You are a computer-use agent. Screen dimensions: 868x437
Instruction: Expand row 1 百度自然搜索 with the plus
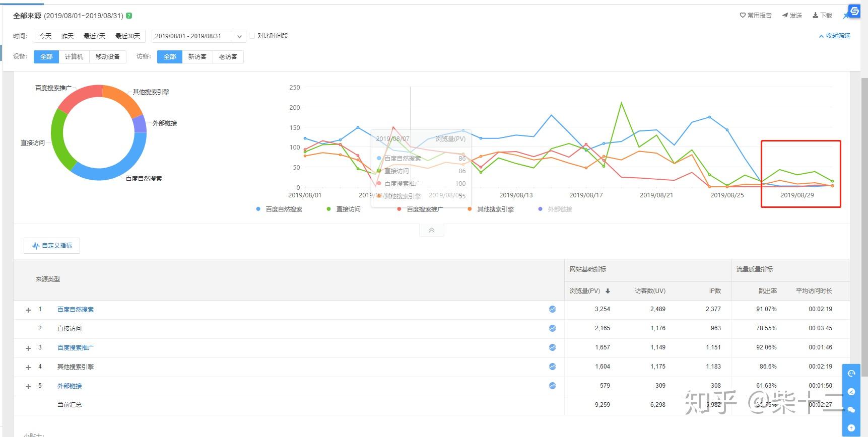28,310
